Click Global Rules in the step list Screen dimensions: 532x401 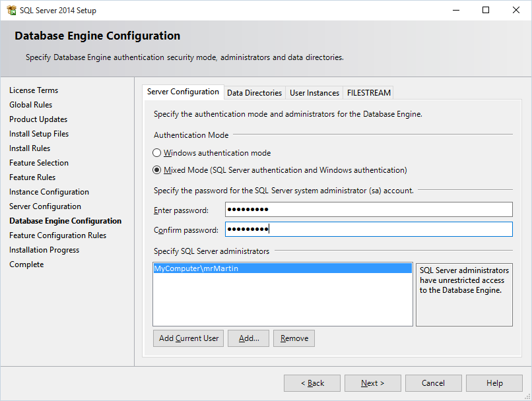point(31,105)
